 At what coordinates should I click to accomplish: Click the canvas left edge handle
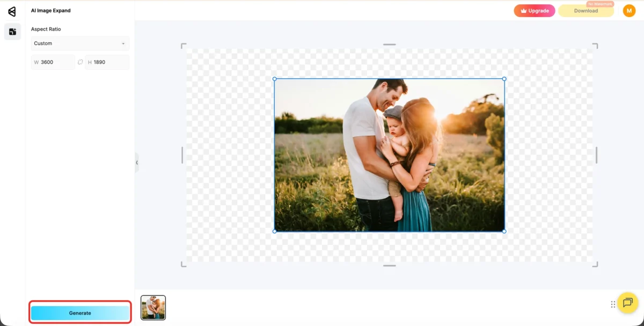pyautogui.click(x=182, y=155)
